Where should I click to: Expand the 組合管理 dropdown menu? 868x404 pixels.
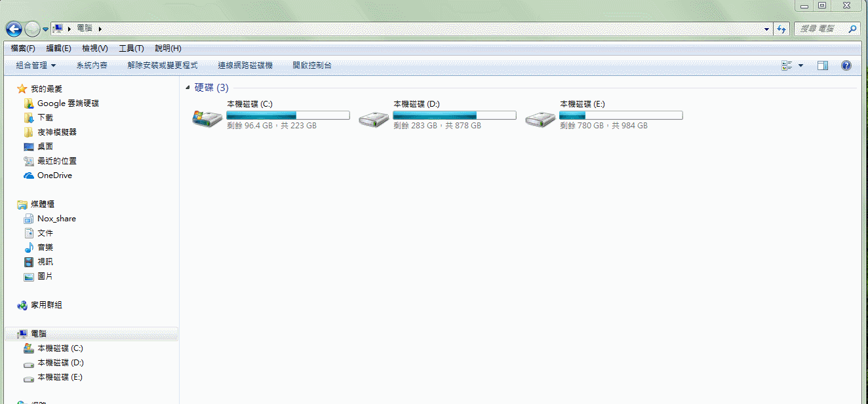[x=36, y=65]
